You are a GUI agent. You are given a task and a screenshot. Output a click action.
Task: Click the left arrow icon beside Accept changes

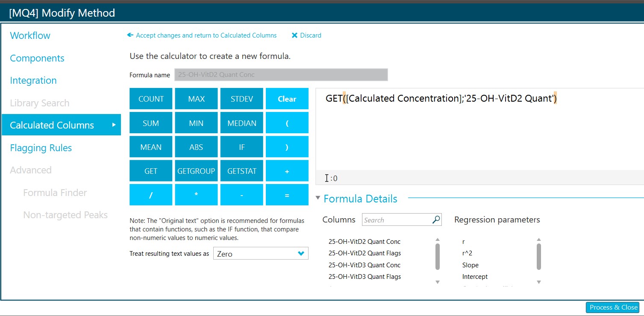[130, 35]
